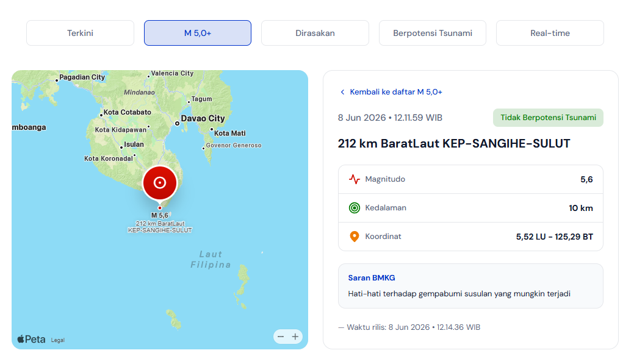634x364 pixels.
Task: Open the Berpotensi Tsunami tab
Action: [433, 33]
